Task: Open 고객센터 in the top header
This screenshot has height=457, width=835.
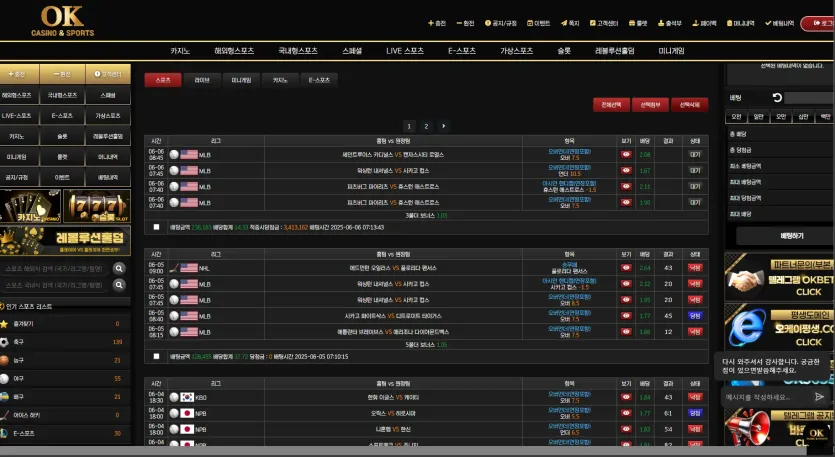Action: click(x=604, y=23)
